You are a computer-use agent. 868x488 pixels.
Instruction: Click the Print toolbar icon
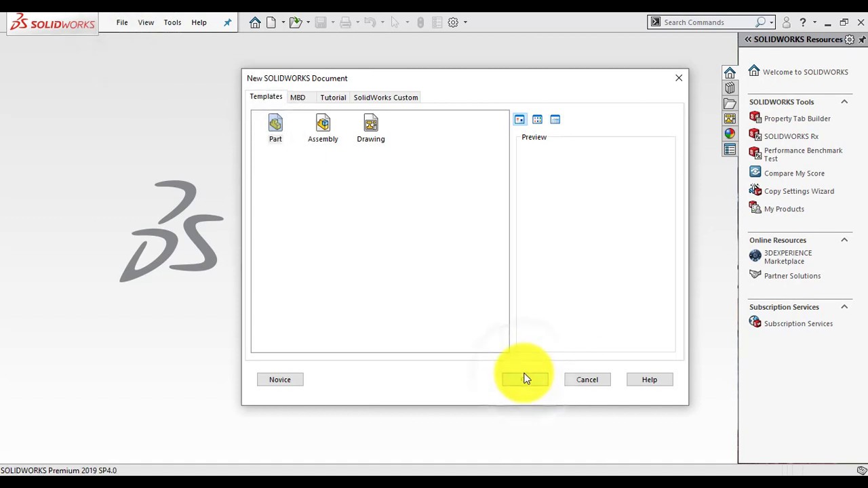345,22
